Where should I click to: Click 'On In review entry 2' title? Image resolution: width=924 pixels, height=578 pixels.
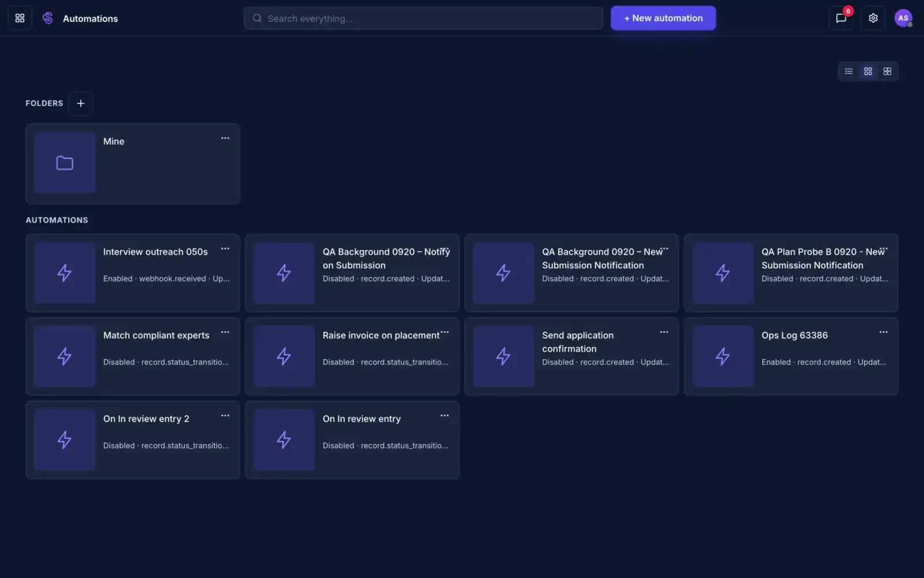tap(146, 419)
